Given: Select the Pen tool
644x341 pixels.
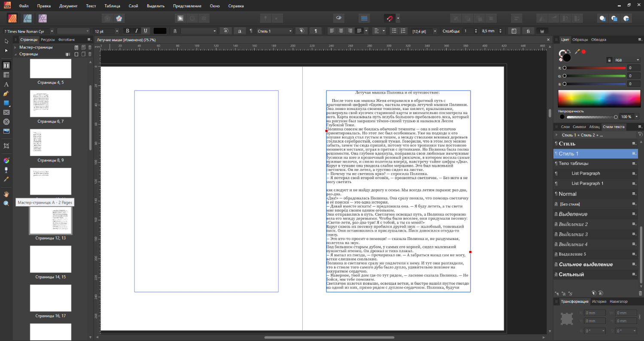Looking at the screenshot, I should [6, 94].
